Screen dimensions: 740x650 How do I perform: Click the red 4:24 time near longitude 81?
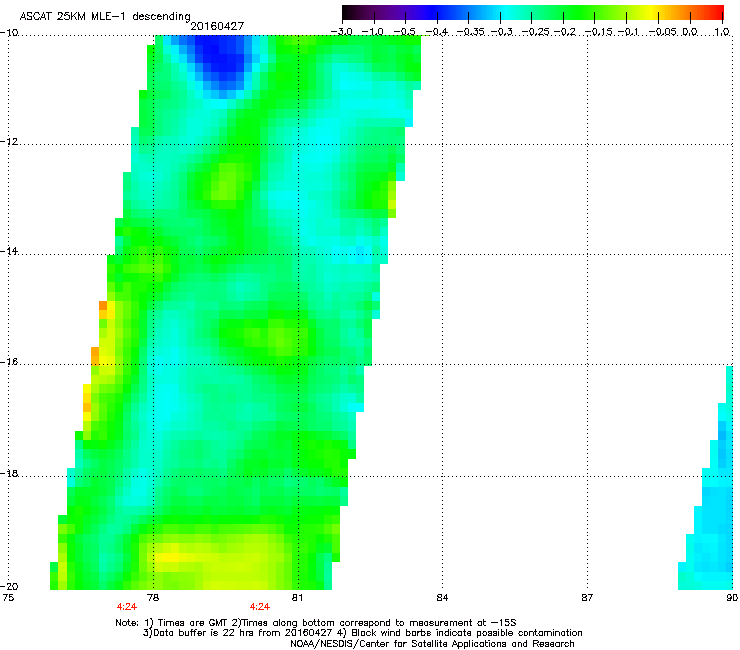coord(260,607)
